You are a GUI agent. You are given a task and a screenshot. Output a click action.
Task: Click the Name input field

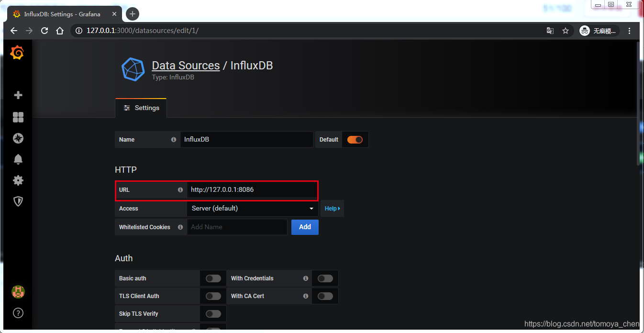point(247,140)
